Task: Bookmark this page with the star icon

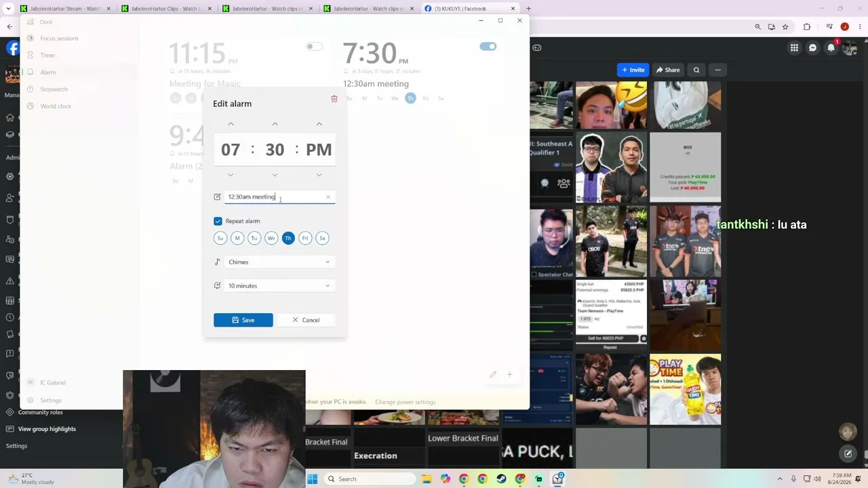Action: tap(785, 27)
